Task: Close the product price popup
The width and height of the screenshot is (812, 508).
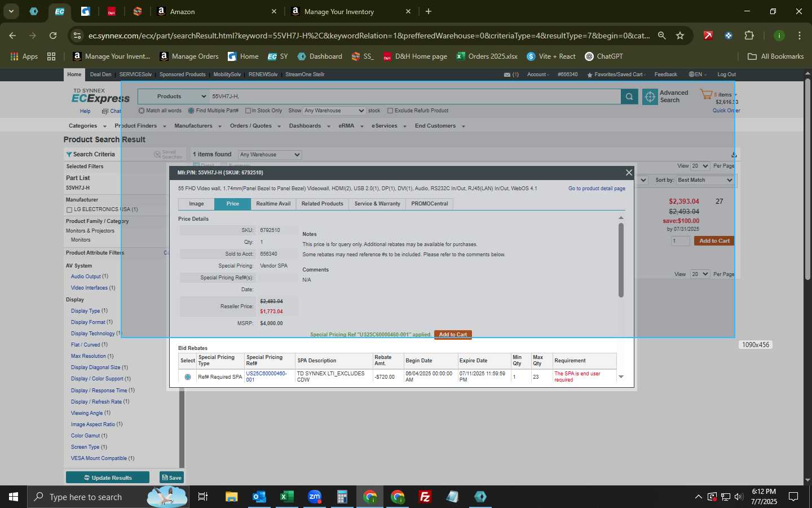Action: click(x=629, y=173)
